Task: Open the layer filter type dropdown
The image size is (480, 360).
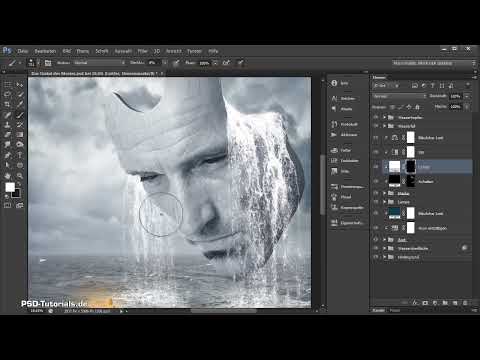Action: (386, 86)
